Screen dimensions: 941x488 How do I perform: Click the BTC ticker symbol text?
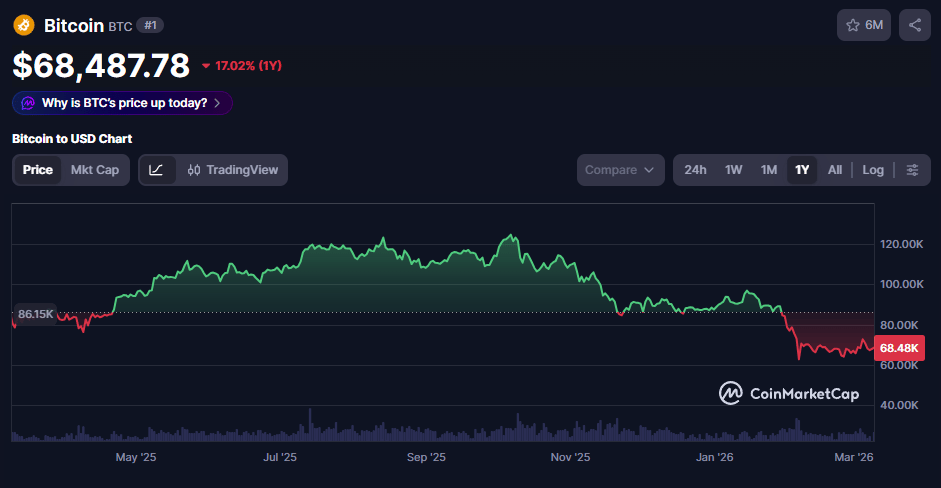coord(120,26)
